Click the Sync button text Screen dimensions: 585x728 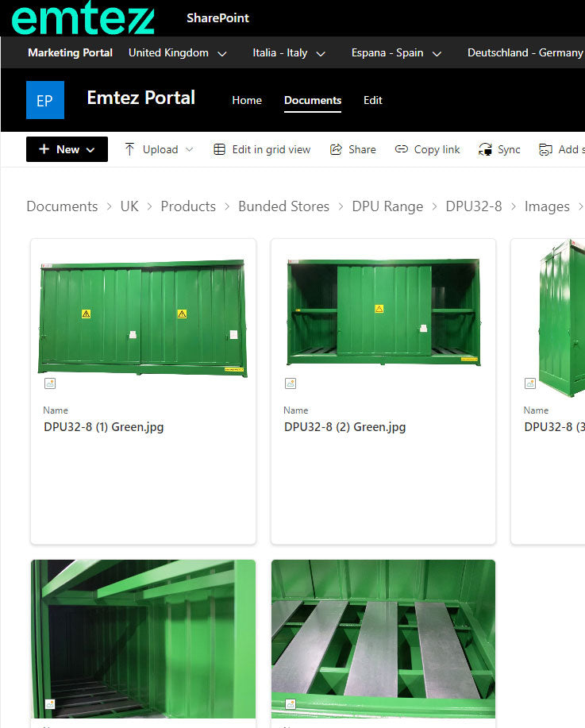coord(509,149)
